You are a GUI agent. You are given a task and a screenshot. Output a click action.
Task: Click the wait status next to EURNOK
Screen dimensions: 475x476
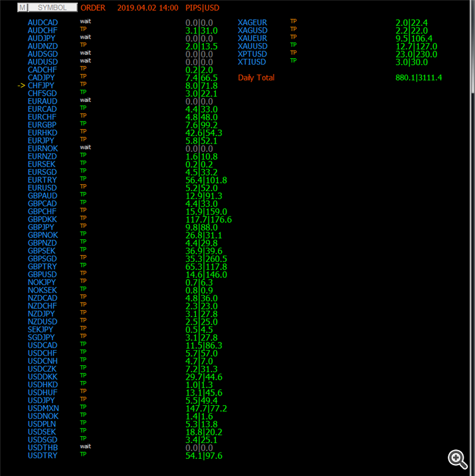(x=85, y=147)
